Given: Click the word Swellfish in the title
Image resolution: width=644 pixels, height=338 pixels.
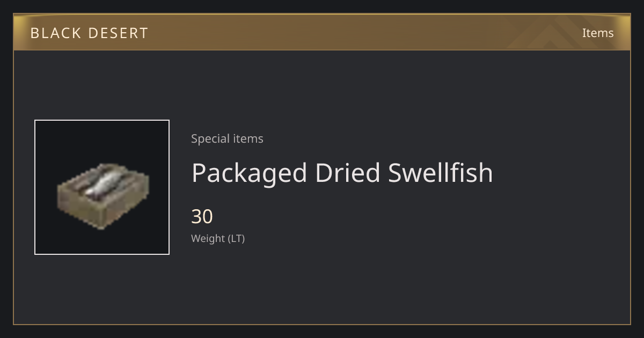Looking at the screenshot, I should (440, 173).
